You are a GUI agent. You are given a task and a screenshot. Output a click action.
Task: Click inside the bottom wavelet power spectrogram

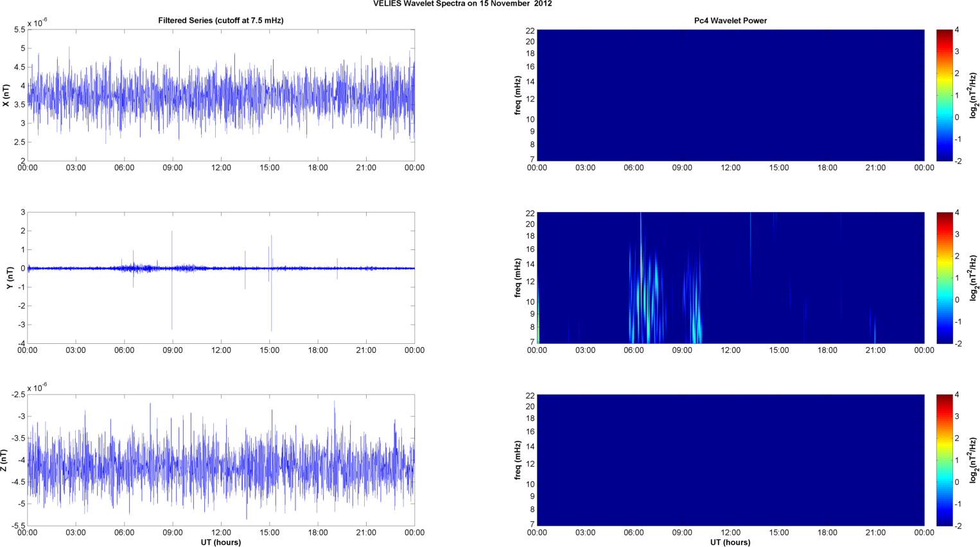(x=730, y=460)
